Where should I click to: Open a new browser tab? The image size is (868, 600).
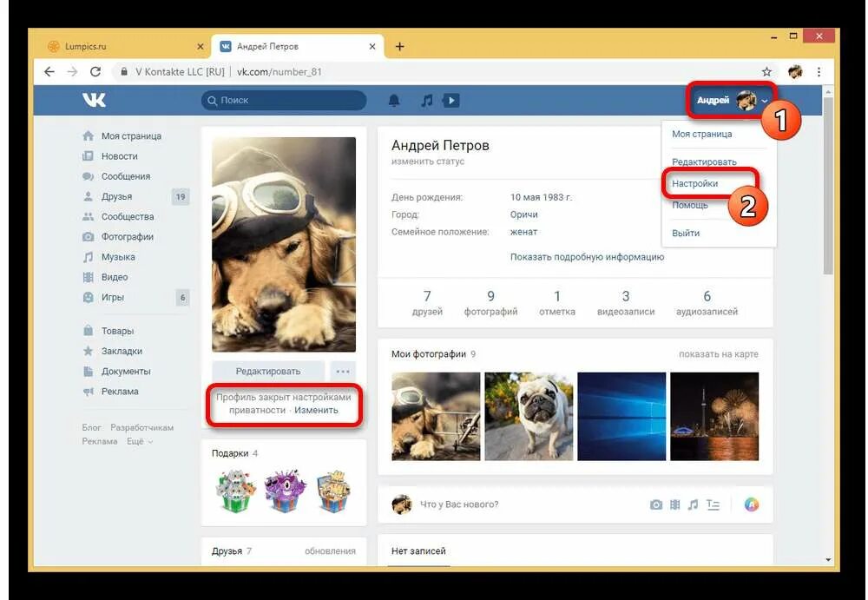click(399, 47)
